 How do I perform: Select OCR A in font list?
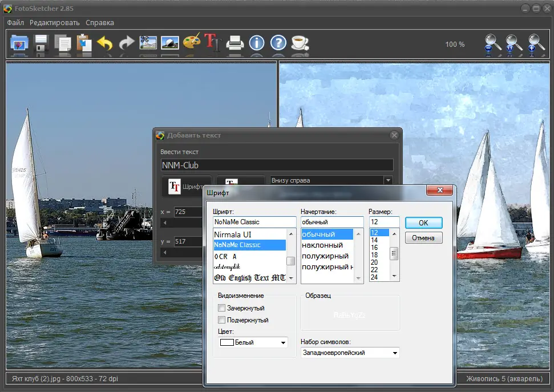pyautogui.click(x=225, y=256)
